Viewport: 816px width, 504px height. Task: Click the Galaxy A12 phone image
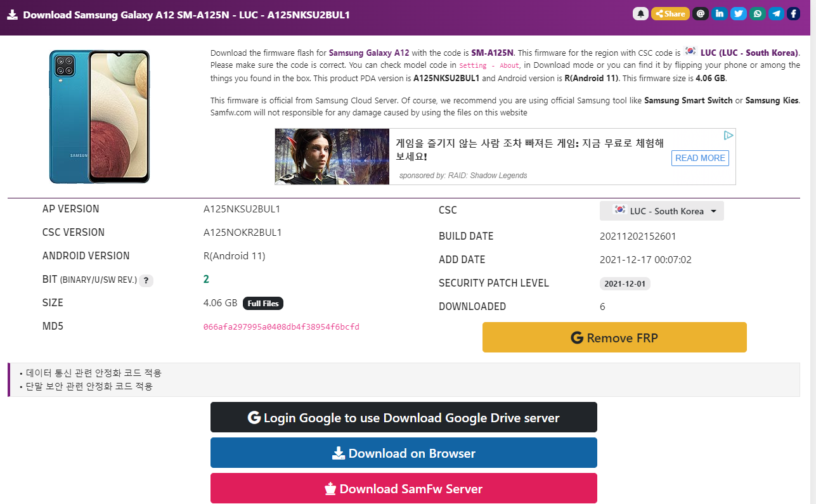100,117
